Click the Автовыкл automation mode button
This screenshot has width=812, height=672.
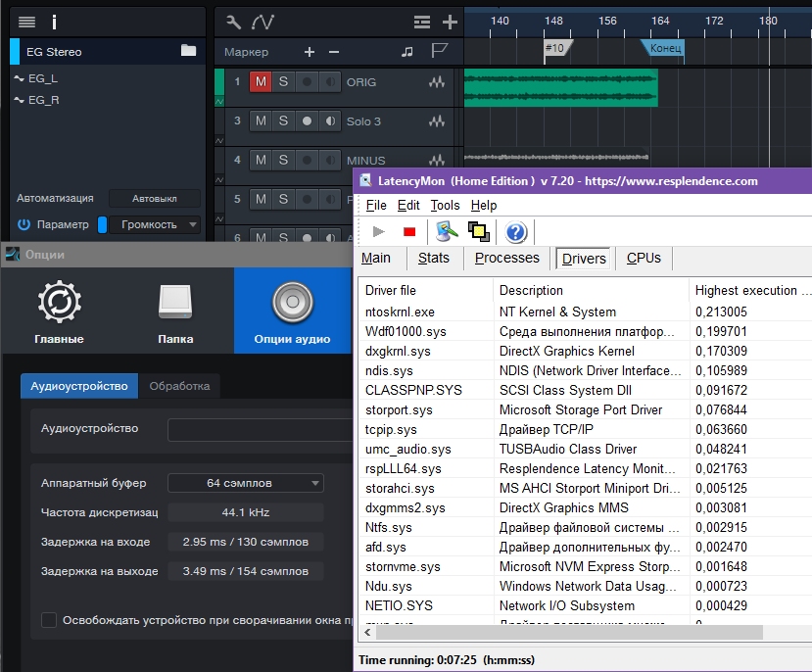pos(154,198)
